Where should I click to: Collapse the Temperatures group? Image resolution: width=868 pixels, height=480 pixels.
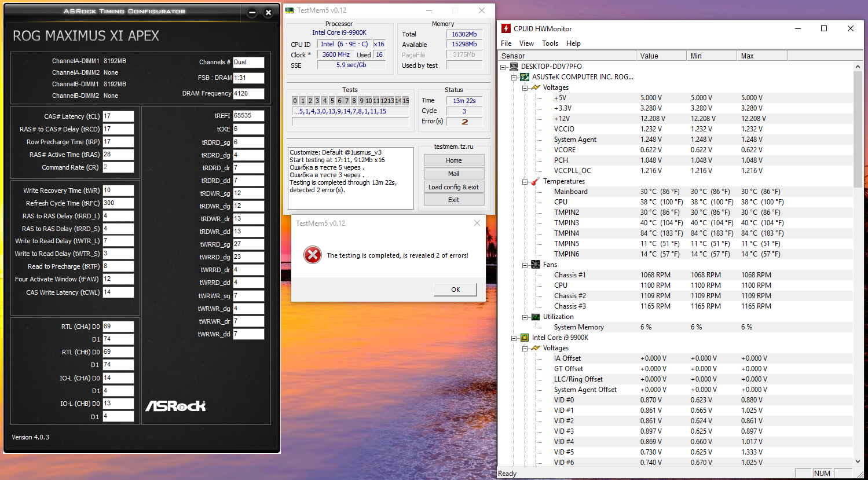(x=525, y=181)
